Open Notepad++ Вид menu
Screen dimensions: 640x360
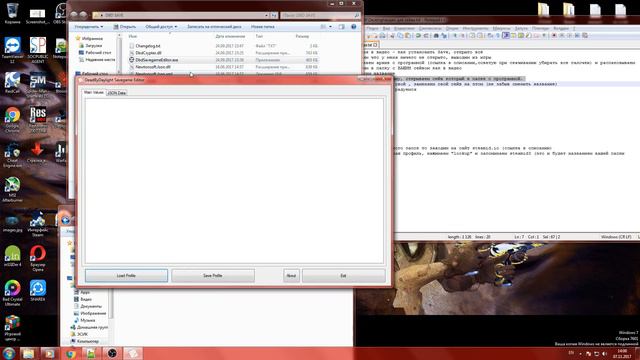pyautogui.click(x=386, y=29)
